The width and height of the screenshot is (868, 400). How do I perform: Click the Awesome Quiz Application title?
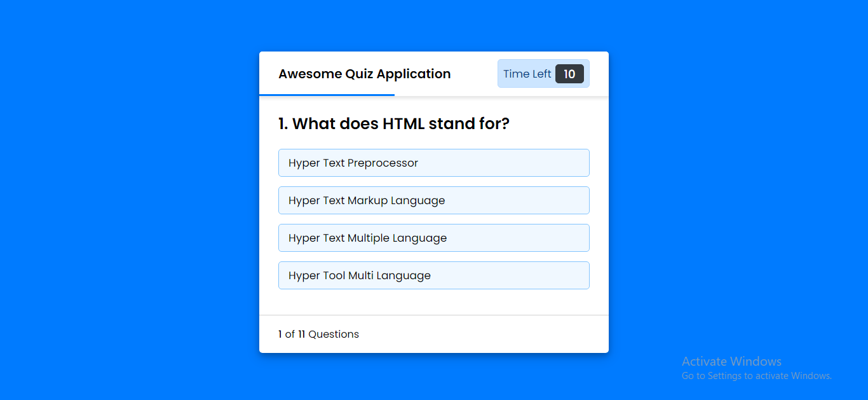[x=364, y=74]
